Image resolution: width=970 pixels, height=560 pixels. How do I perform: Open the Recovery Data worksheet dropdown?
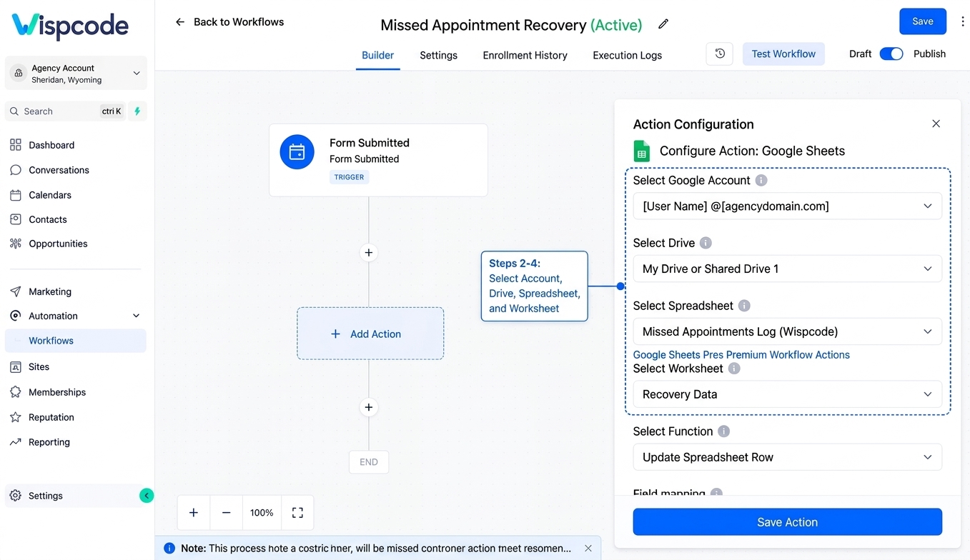[787, 394]
